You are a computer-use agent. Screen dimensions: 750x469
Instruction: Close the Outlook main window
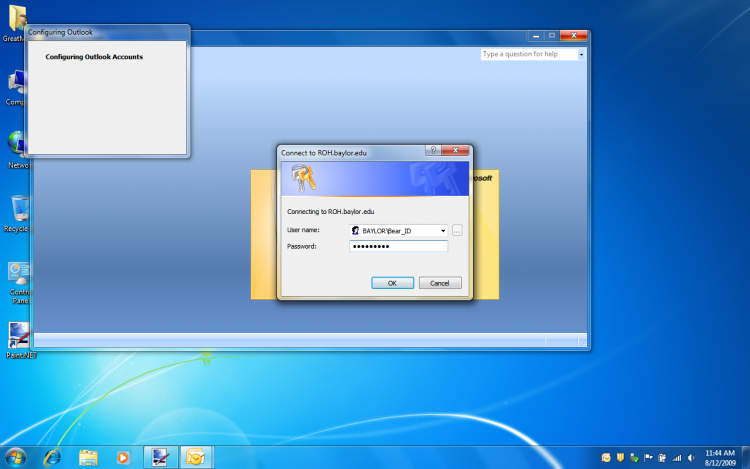click(574, 36)
